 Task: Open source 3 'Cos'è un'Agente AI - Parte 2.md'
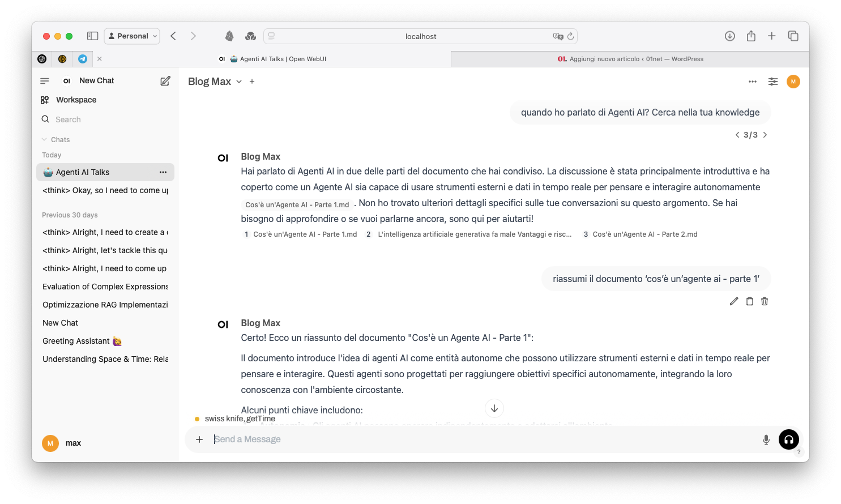(641, 234)
